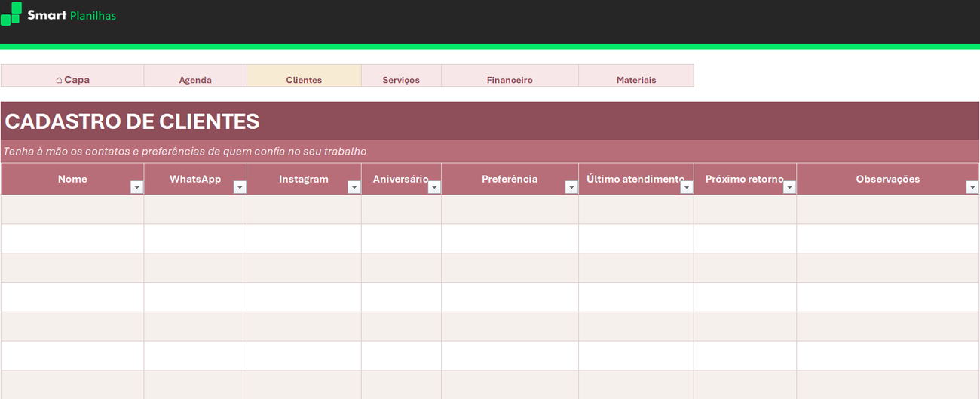Open the Preferência column filter dropdown
980x399 pixels.
click(x=571, y=187)
